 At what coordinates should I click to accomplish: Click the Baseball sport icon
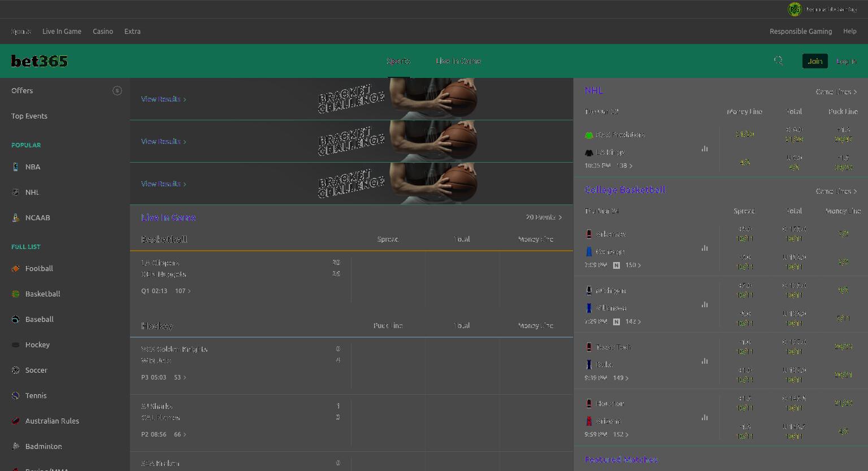pyautogui.click(x=15, y=319)
